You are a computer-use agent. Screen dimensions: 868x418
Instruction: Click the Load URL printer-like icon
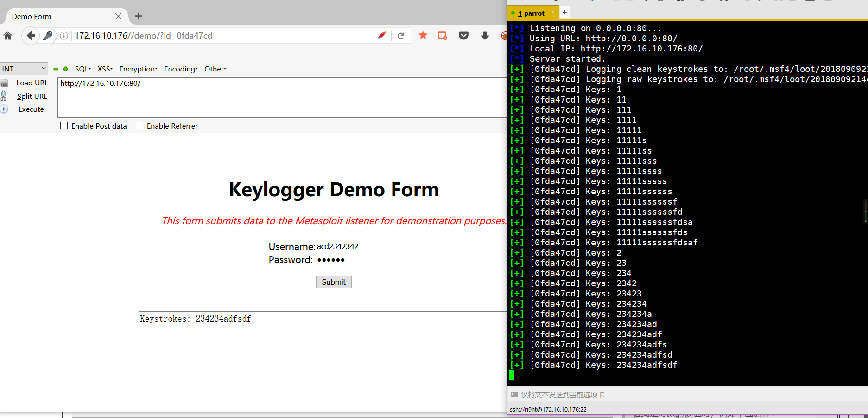click(5, 83)
